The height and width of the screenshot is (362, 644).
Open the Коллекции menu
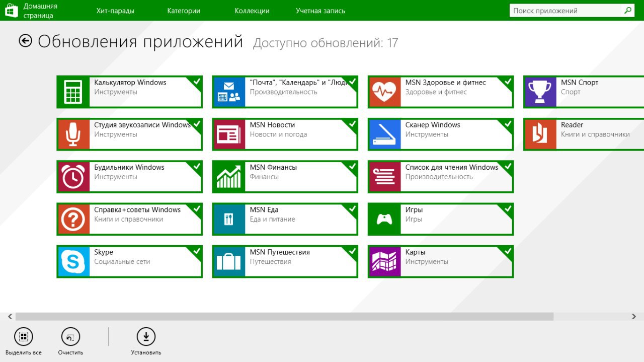pos(252,11)
